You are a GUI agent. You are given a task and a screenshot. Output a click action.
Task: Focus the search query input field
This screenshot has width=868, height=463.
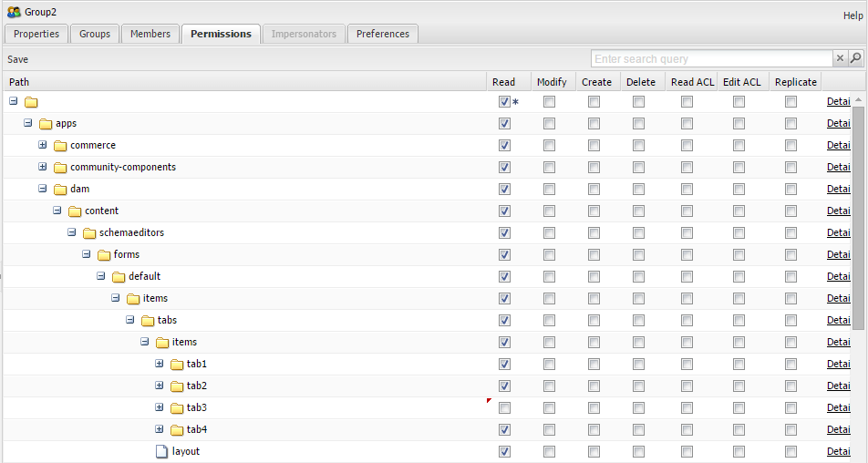click(711, 58)
